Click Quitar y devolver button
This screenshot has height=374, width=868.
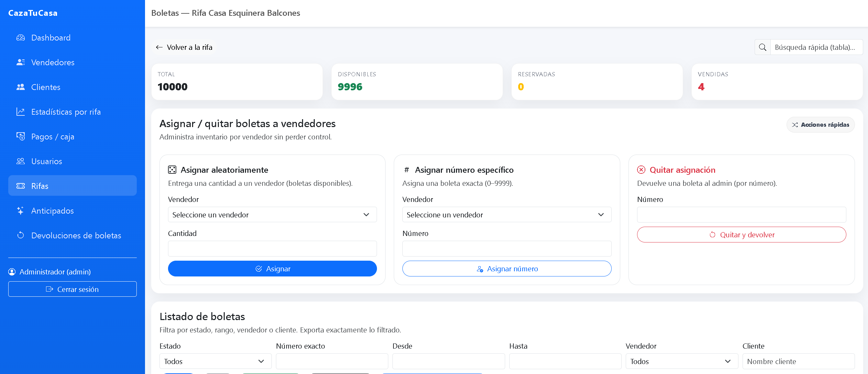(741, 235)
